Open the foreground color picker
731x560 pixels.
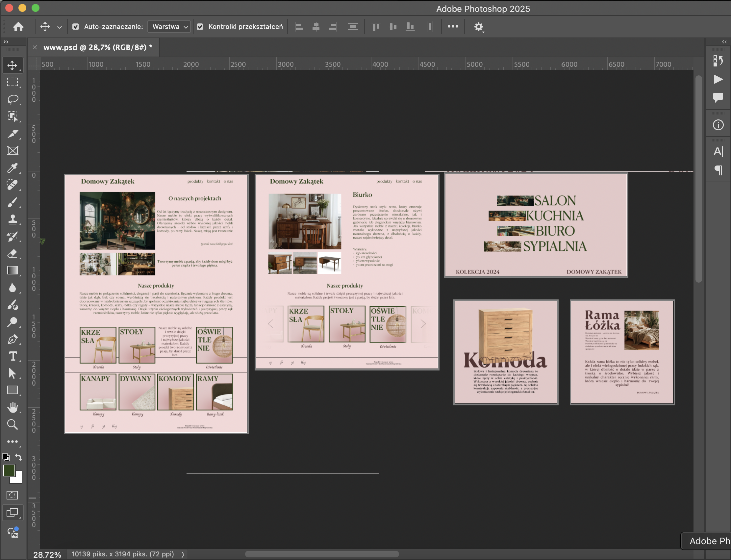click(x=9, y=470)
